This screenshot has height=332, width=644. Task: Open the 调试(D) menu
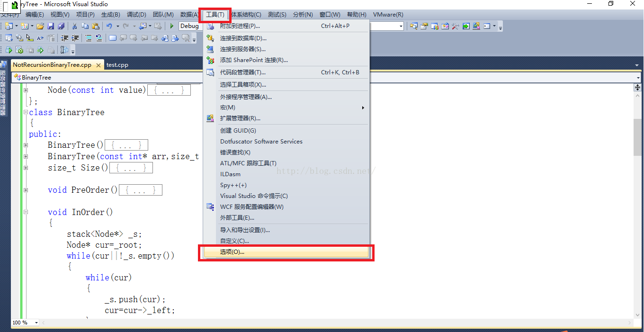coord(136,14)
